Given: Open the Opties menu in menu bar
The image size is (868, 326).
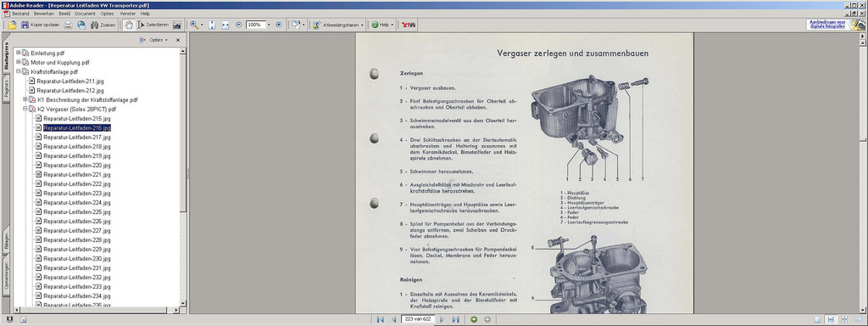Looking at the screenshot, I should click(x=108, y=14).
